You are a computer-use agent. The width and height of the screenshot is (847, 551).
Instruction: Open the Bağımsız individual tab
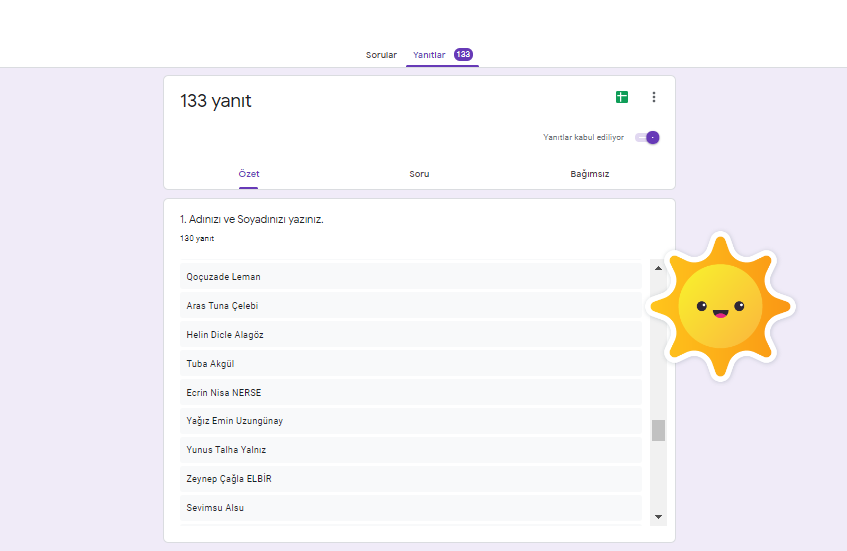point(590,174)
